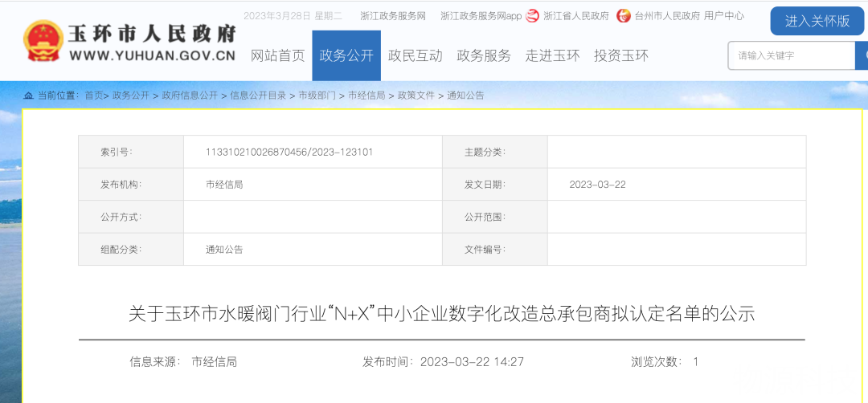The image size is (868, 403).
Task: Click 首页 in the breadcrumb
Action: click(x=94, y=96)
